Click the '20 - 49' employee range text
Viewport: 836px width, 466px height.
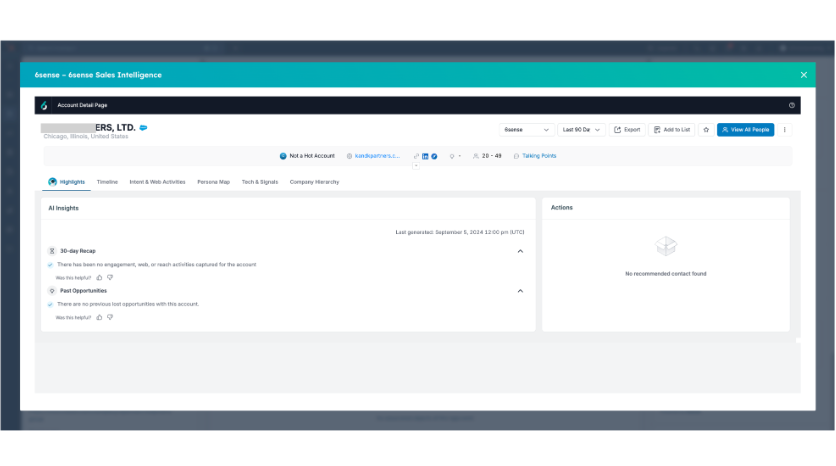492,156
